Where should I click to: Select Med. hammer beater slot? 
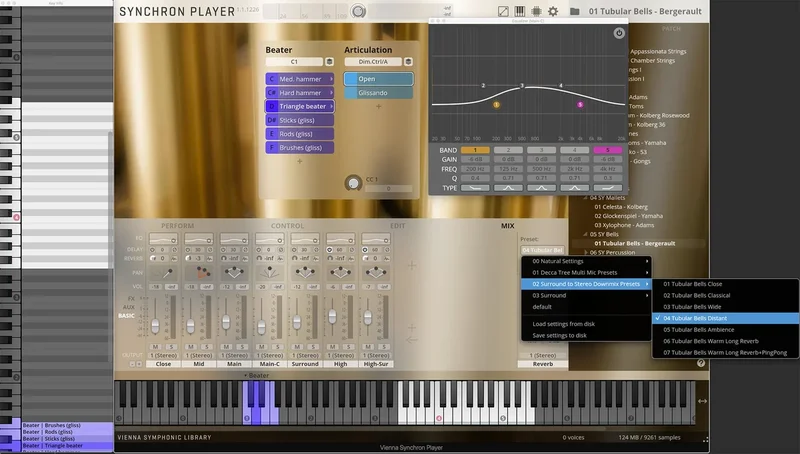(299, 79)
